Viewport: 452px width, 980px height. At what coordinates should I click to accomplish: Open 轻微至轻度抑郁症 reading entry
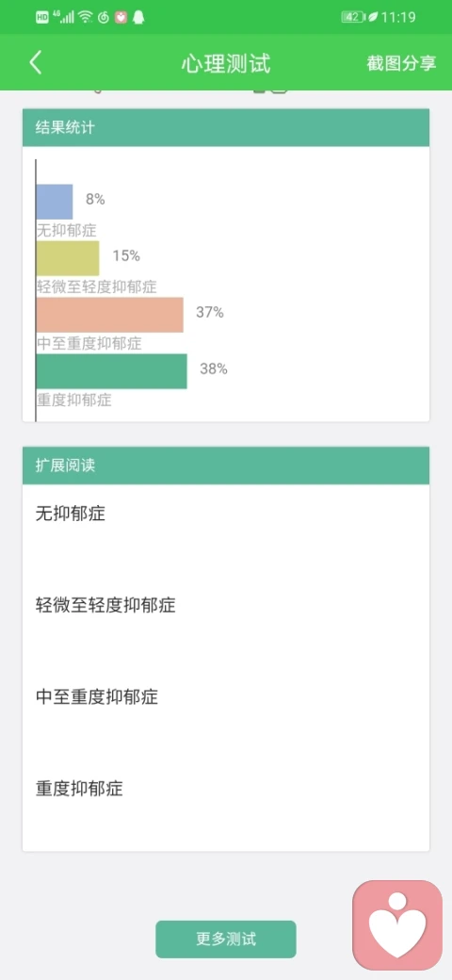tap(105, 605)
